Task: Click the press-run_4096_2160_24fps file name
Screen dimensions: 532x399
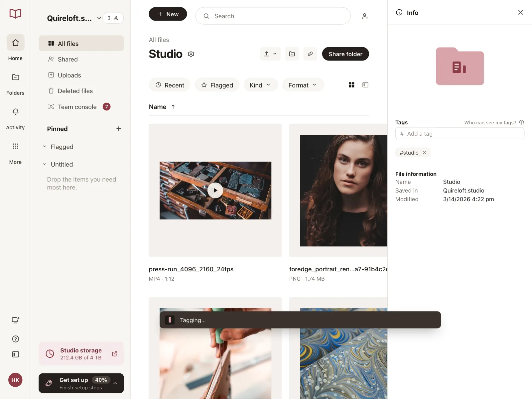Action: pos(191,269)
